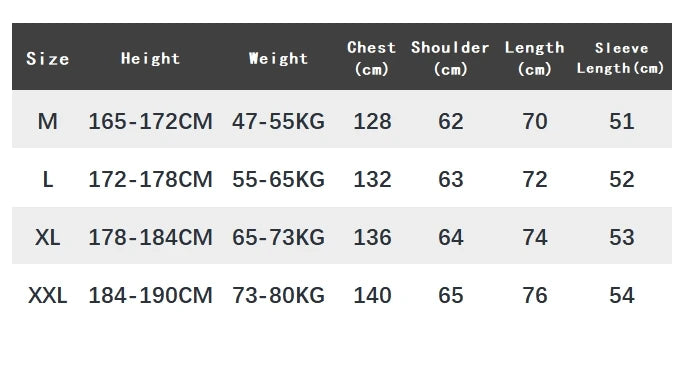Click the Chest (cm) column header
Image resolution: width=687 pixels, height=365 pixels.
372,58
